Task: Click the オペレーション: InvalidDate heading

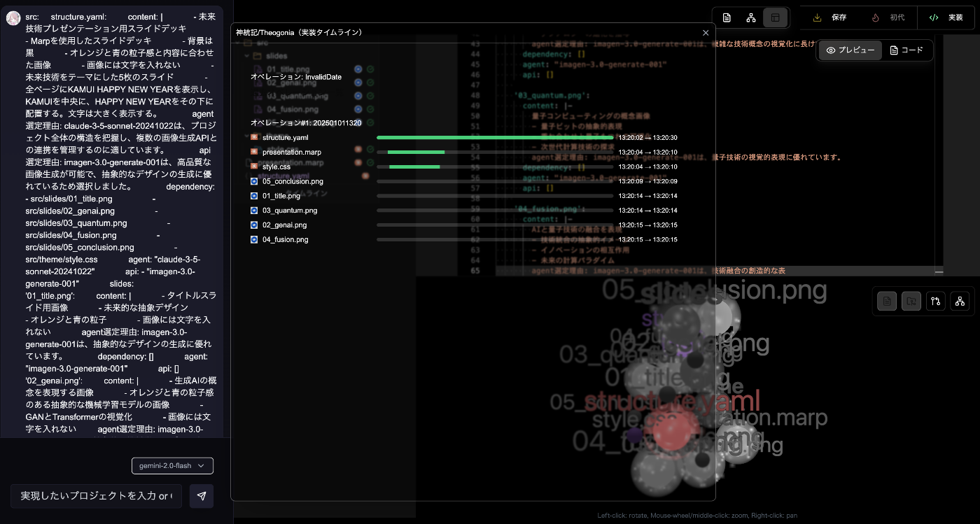Action: [296, 77]
